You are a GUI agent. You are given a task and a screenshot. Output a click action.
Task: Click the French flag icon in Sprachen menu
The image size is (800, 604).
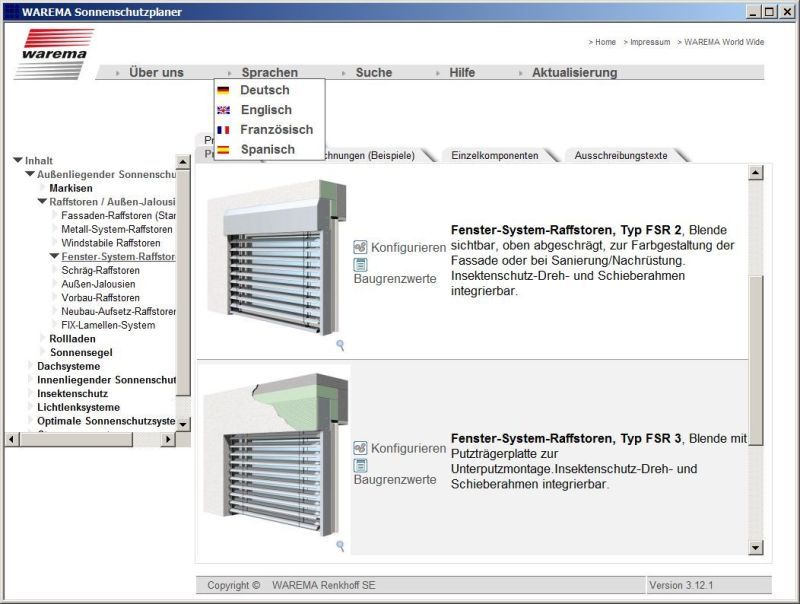coord(223,130)
